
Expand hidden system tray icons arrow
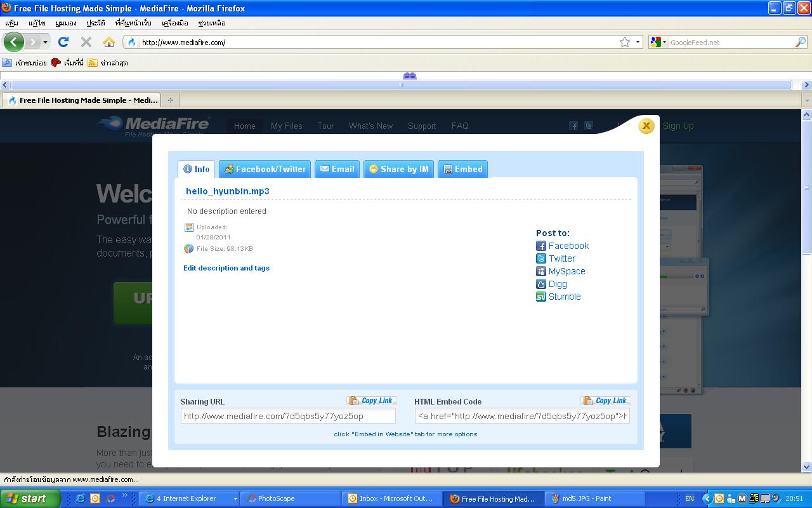click(x=707, y=499)
